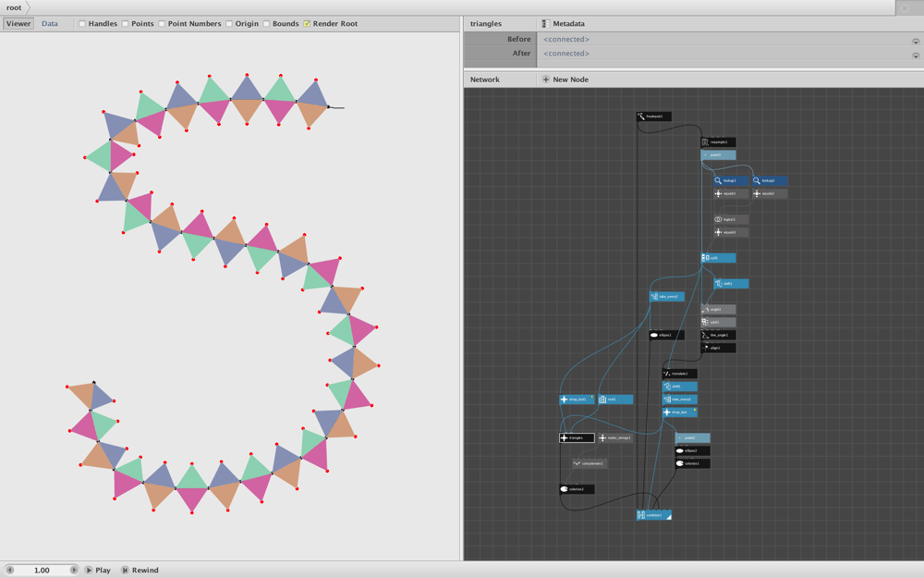
Task: Select the angle1 node
Action: pyautogui.click(x=718, y=310)
